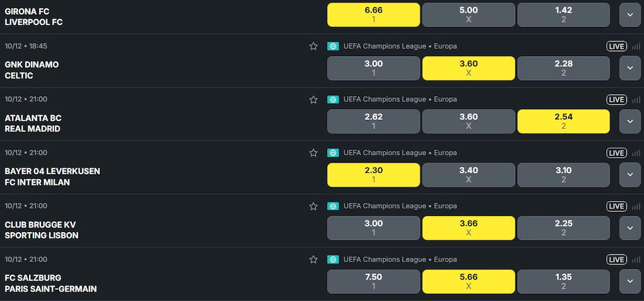
Task: Unselect the 5.66 draw odds for Salzburg match
Action: click(x=468, y=281)
